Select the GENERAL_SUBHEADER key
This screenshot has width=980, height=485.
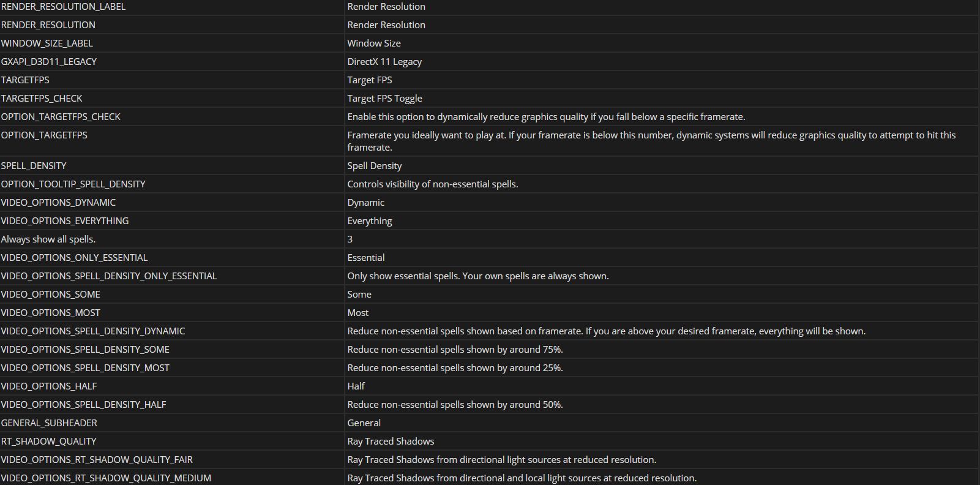click(x=49, y=423)
